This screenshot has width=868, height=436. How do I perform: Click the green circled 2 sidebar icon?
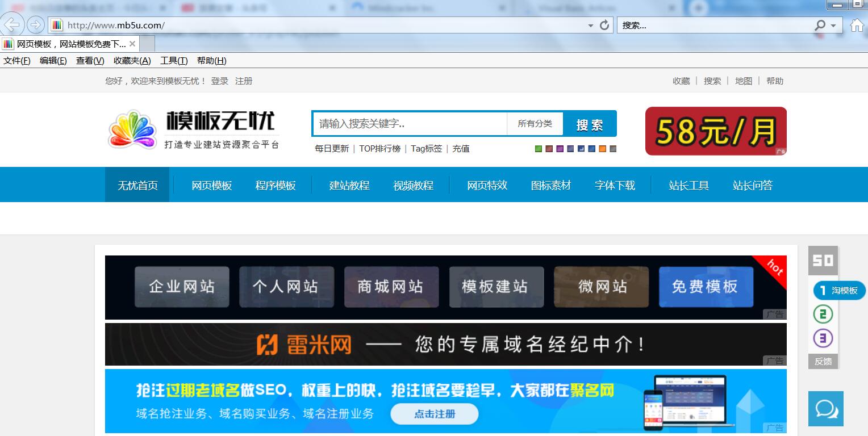pos(823,314)
